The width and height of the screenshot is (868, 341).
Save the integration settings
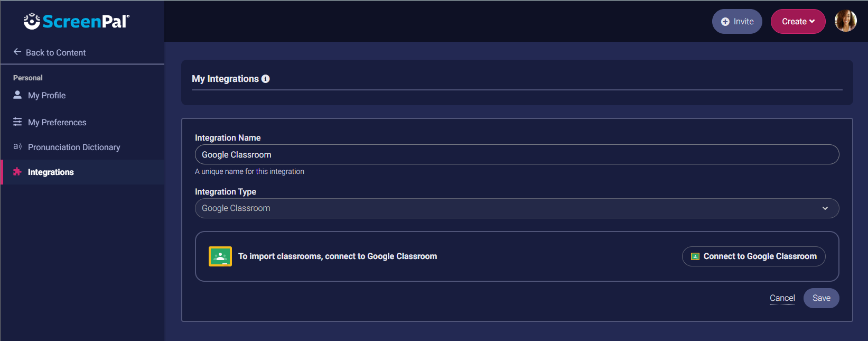pos(821,298)
